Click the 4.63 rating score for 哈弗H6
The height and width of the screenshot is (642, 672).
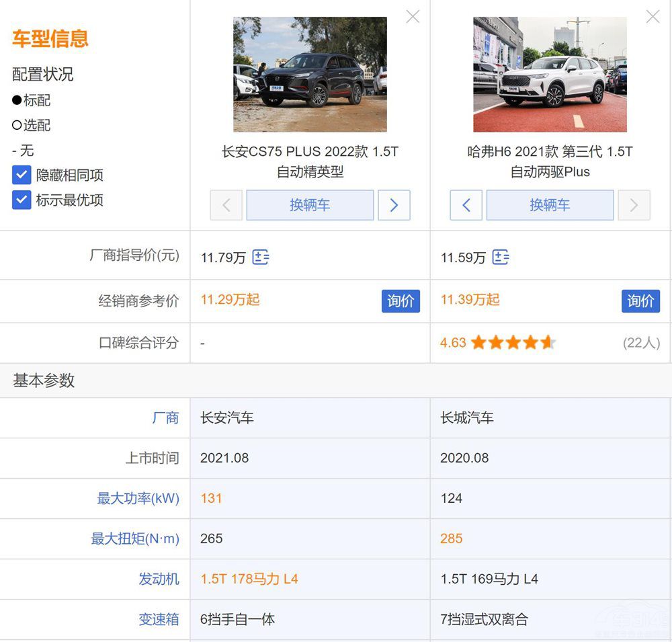tap(452, 343)
